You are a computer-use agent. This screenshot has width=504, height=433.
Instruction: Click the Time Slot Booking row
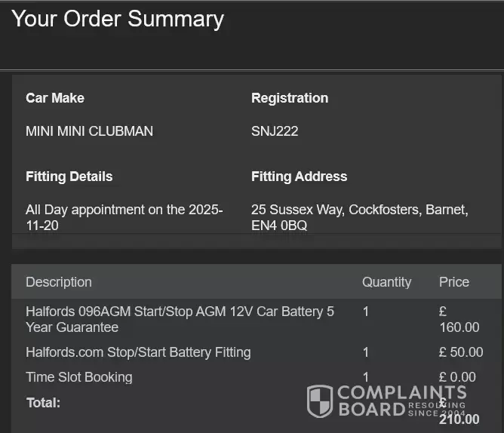pyautogui.click(x=79, y=377)
